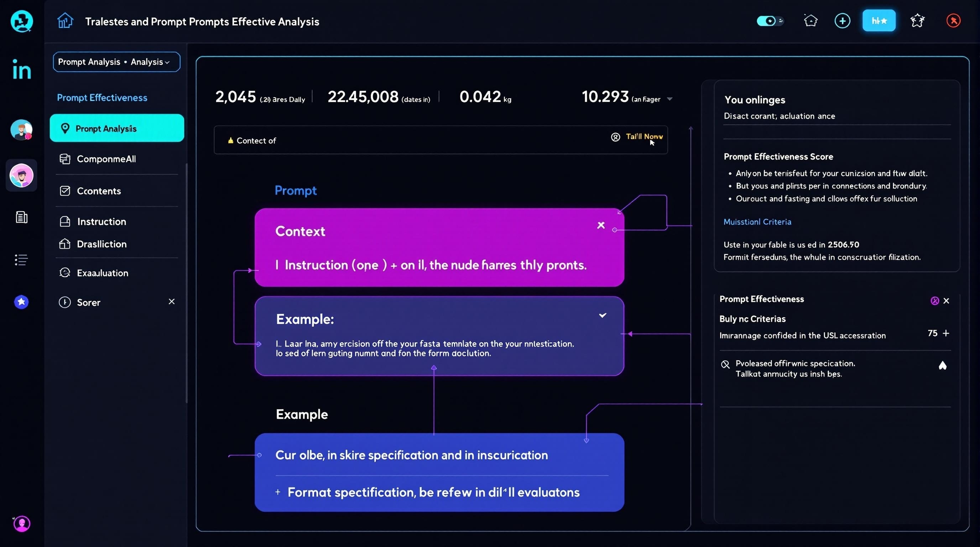Click the Muisstionl Criteria link

pyautogui.click(x=757, y=222)
